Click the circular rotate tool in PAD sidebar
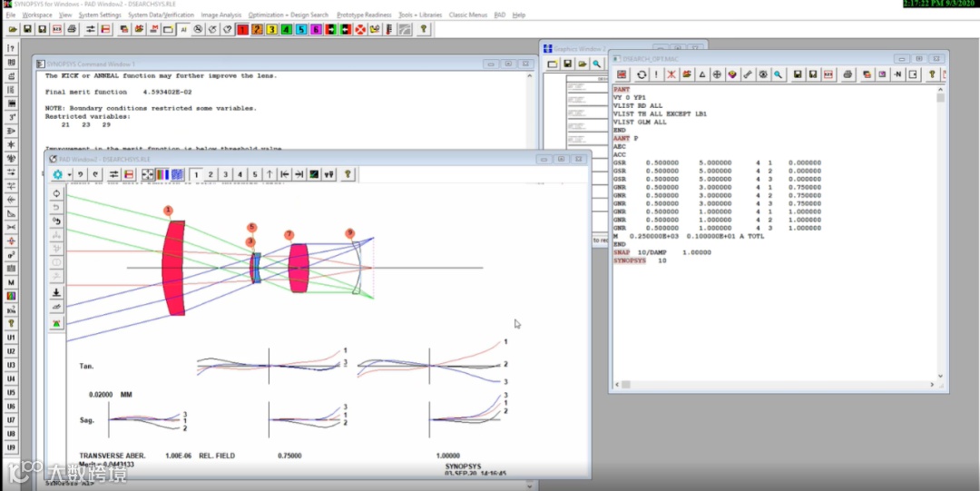Viewport: 980px width, 491px height. (56, 193)
